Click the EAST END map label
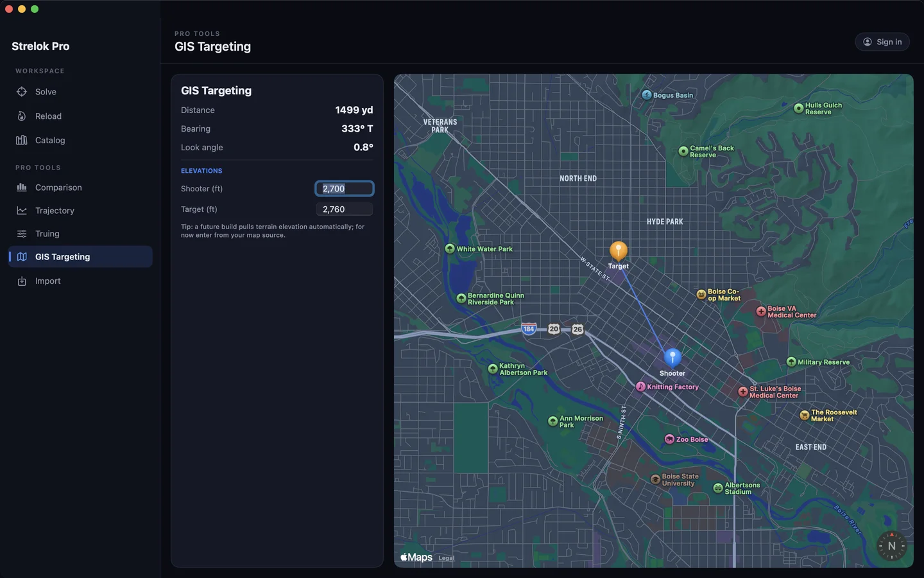924x578 pixels. tap(811, 447)
